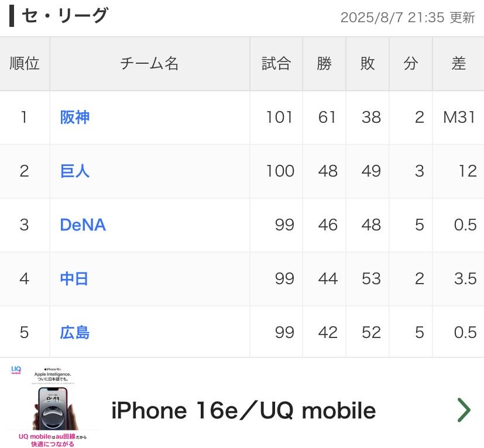
Task: Click the 試合 column header
Action: tap(276, 64)
